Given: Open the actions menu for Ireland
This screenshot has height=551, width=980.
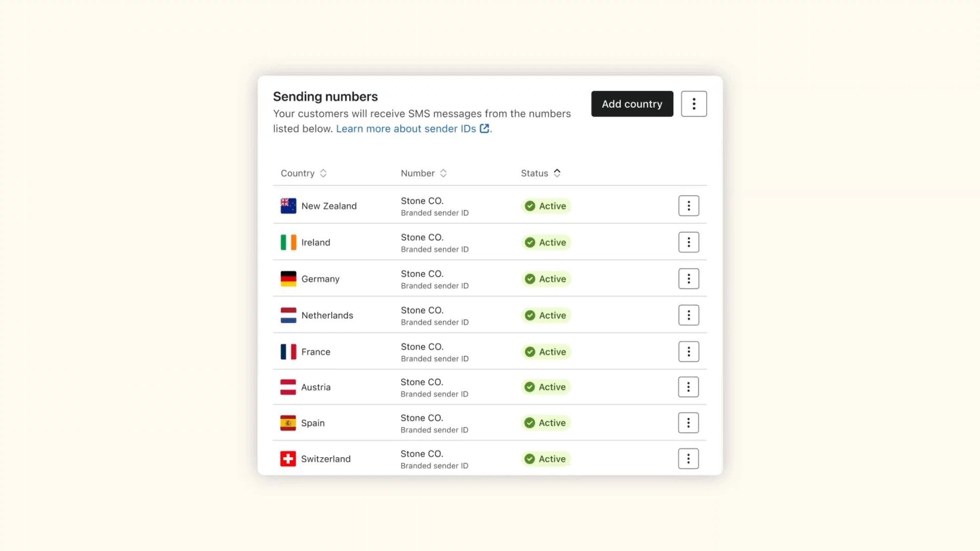Looking at the screenshot, I should pos(689,242).
